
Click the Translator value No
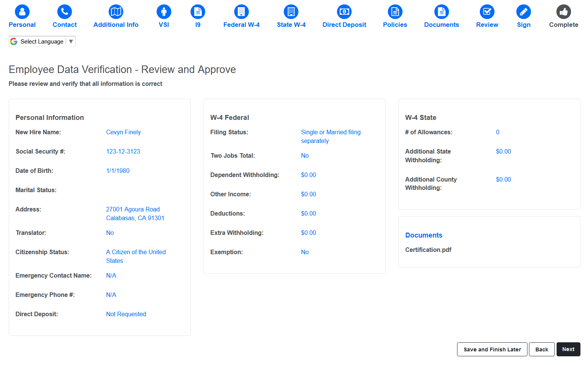110,233
